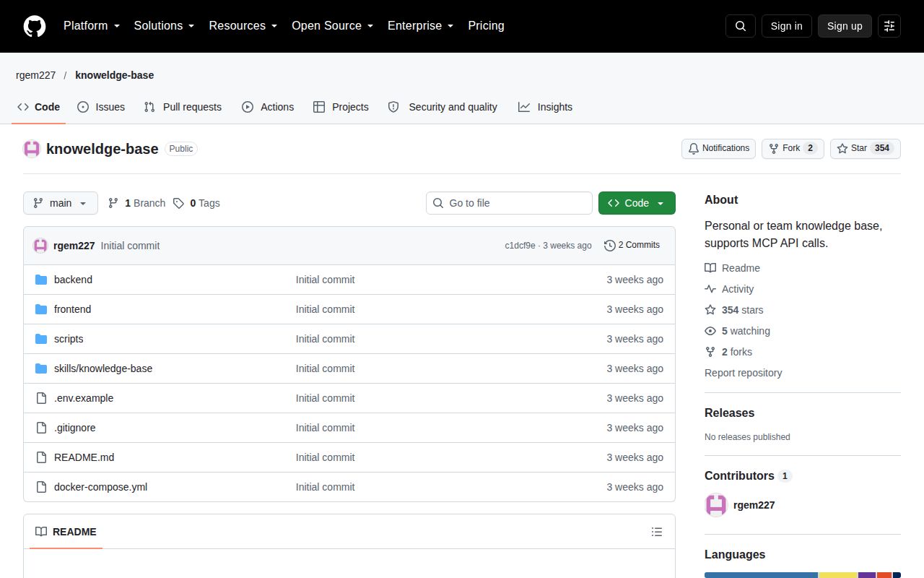Open the main branch selector dropdown
924x578 pixels.
pyautogui.click(x=60, y=203)
